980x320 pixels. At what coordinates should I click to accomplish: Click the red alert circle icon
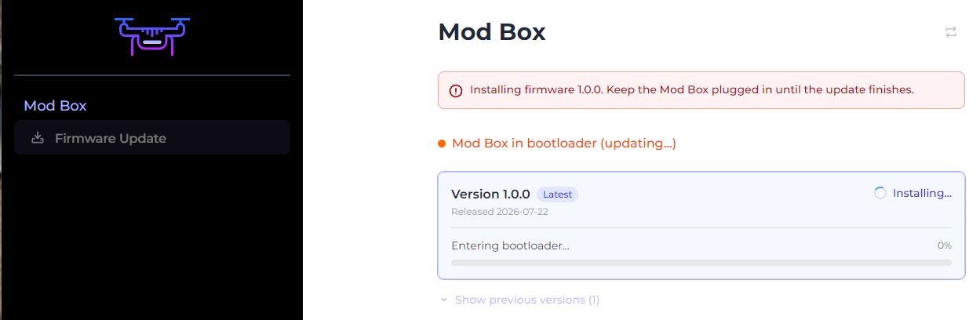coord(456,90)
